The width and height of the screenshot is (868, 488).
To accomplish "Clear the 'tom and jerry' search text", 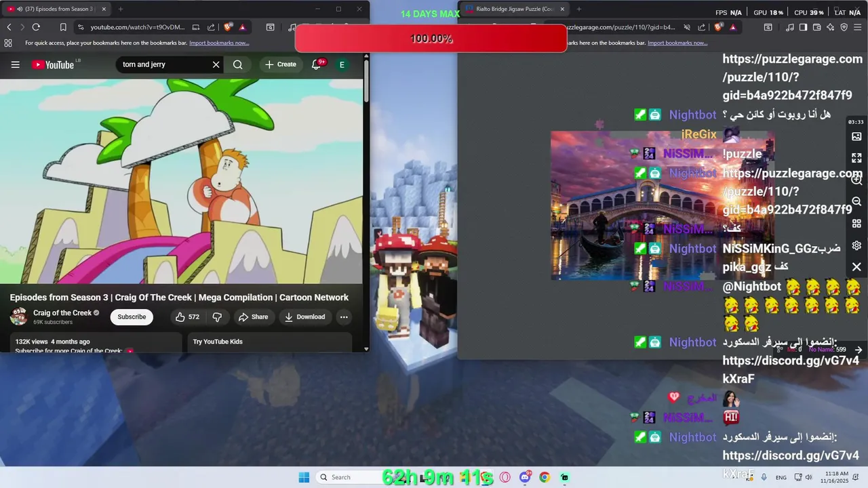I will pyautogui.click(x=216, y=64).
